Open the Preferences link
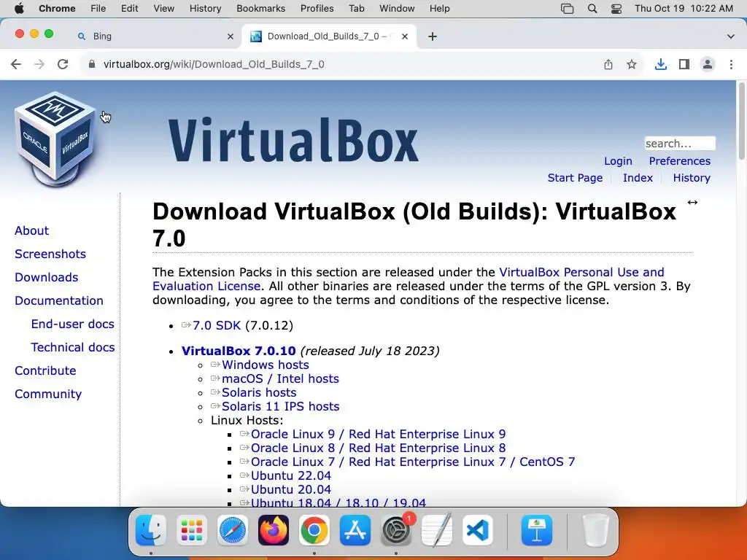Image resolution: width=747 pixels, height=560 pixels. point(679,161)
